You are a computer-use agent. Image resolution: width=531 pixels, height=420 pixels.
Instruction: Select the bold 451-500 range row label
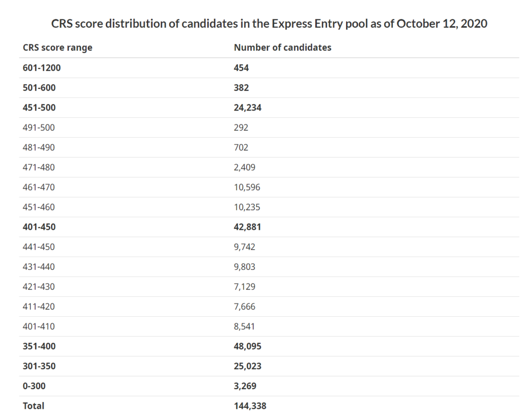click(39, 108)
